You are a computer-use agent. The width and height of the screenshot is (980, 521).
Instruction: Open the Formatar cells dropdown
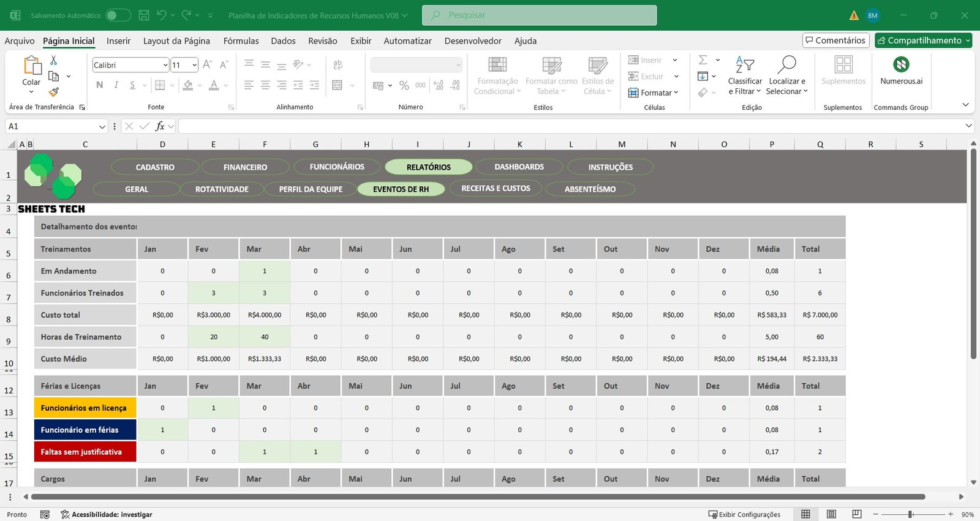(x=653, y=93)
